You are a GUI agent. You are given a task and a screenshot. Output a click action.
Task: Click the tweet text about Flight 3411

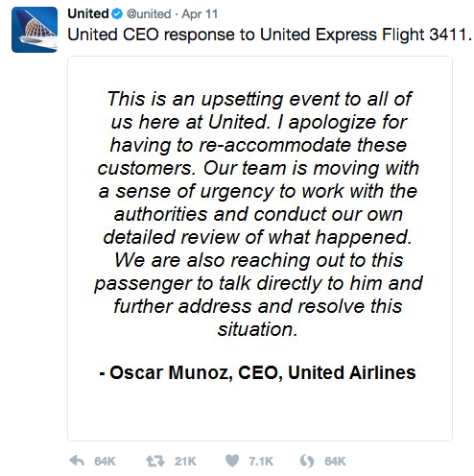tap(270, 35)
